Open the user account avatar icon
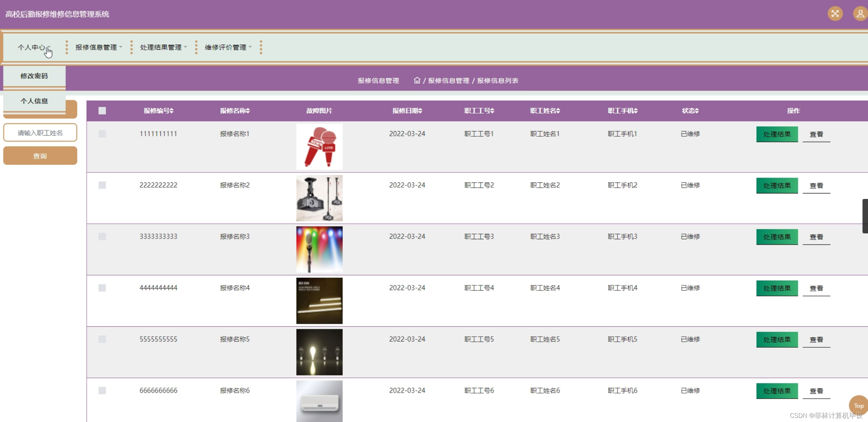 point(860,14)
